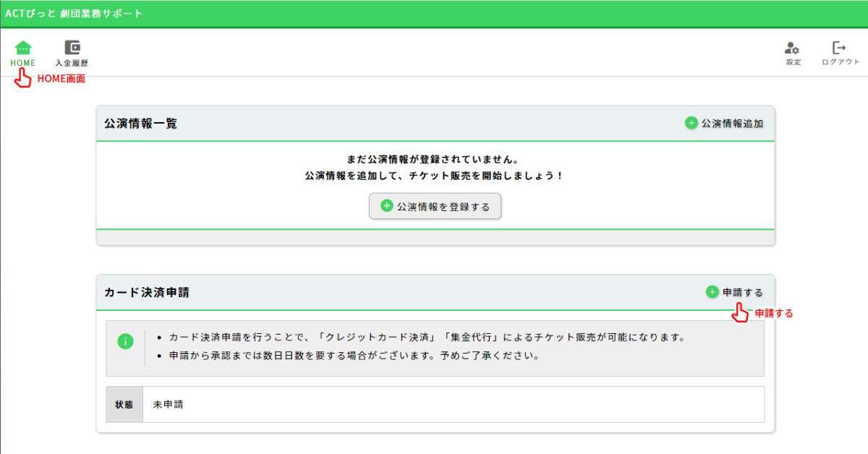Click the 申請する link in card payment header

743,292
